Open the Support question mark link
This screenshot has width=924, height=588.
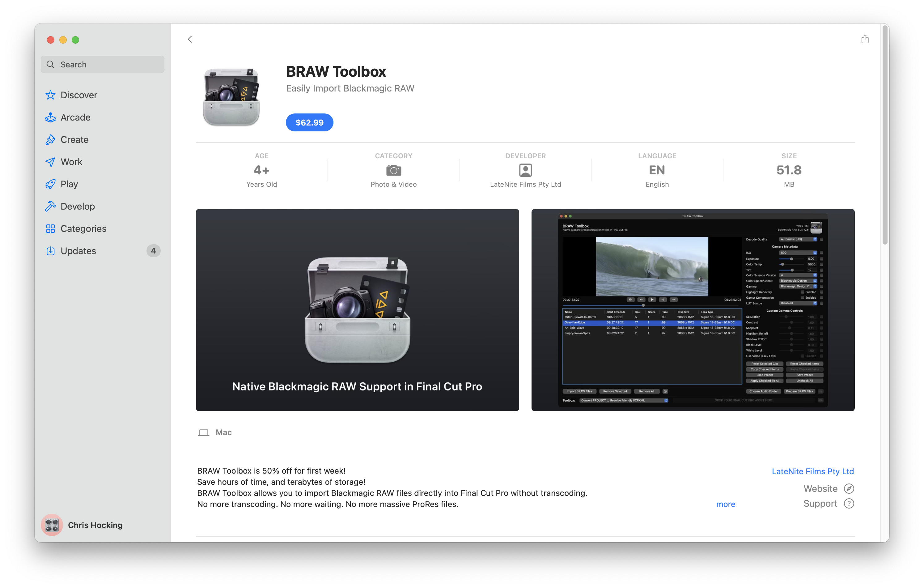(849, 504)
